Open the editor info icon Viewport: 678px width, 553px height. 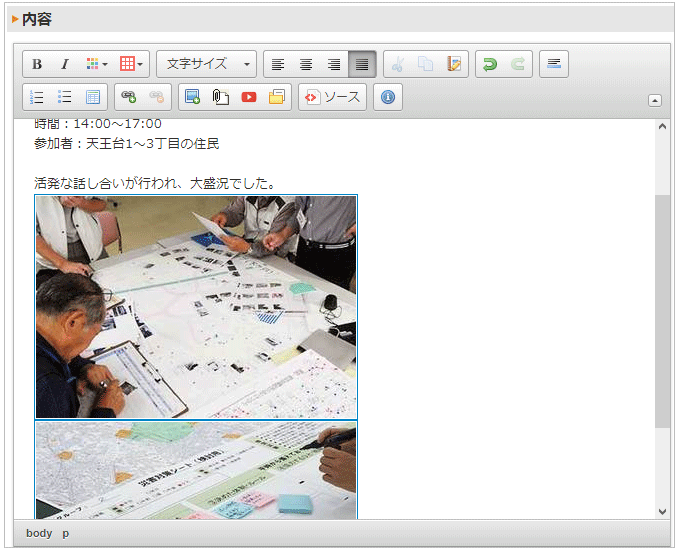[388, 97]
